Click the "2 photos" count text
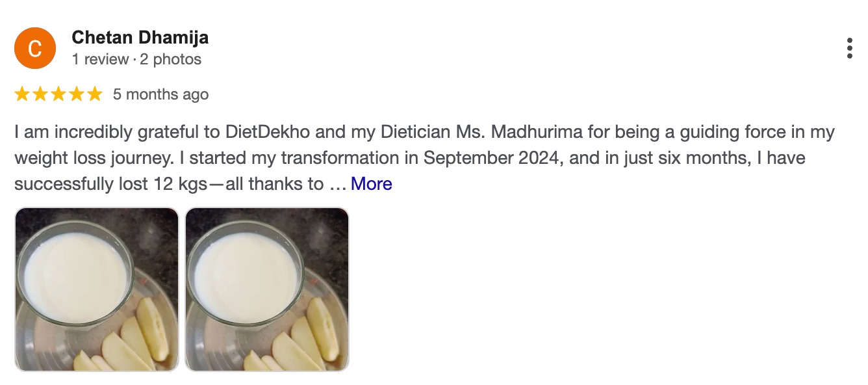 (171, 59)
